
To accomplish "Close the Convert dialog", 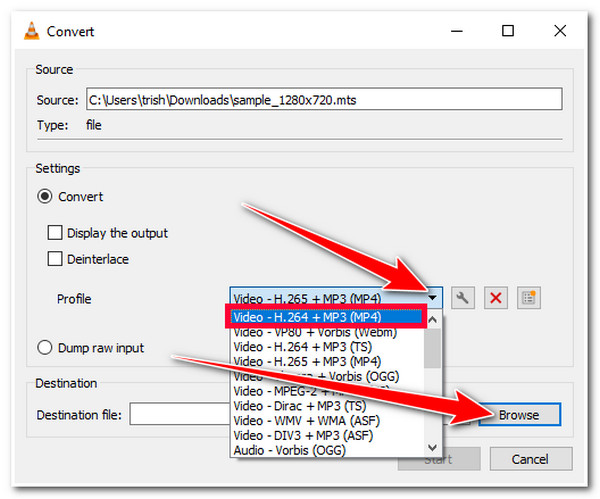I will [x=560, y=31].
